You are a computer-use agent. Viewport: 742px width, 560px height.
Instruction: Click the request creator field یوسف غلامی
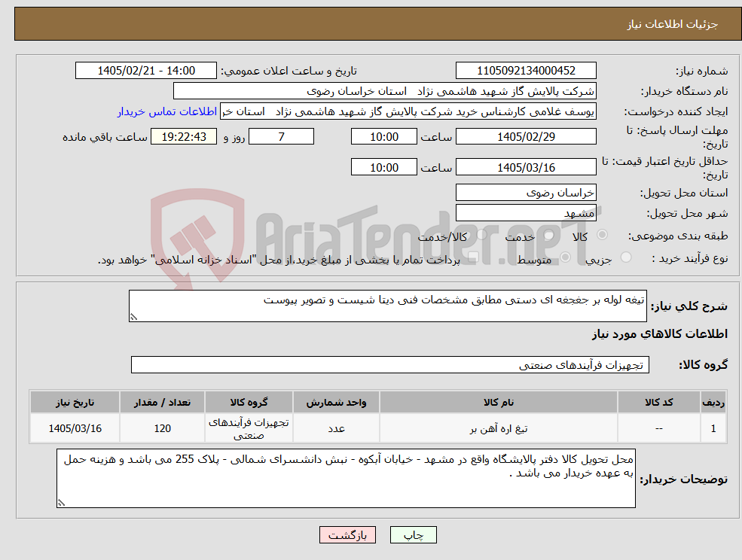pyautogui.click(x=408, y=111)
